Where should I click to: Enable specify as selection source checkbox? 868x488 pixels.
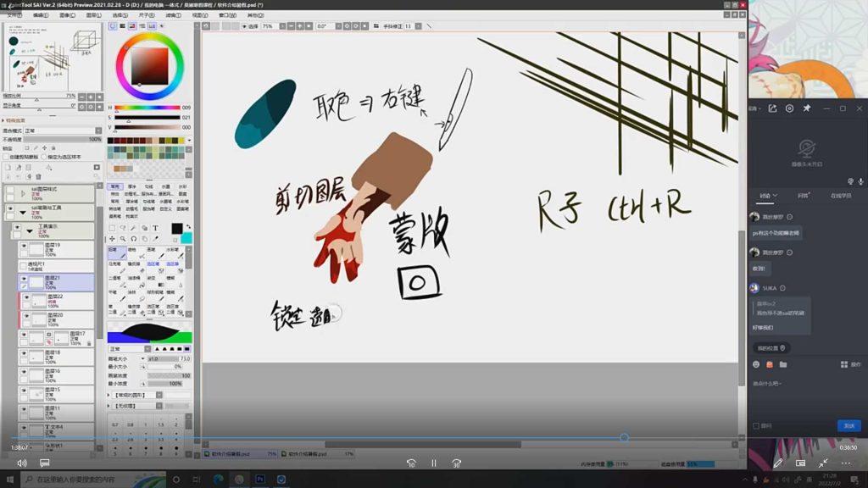(44, 157)
